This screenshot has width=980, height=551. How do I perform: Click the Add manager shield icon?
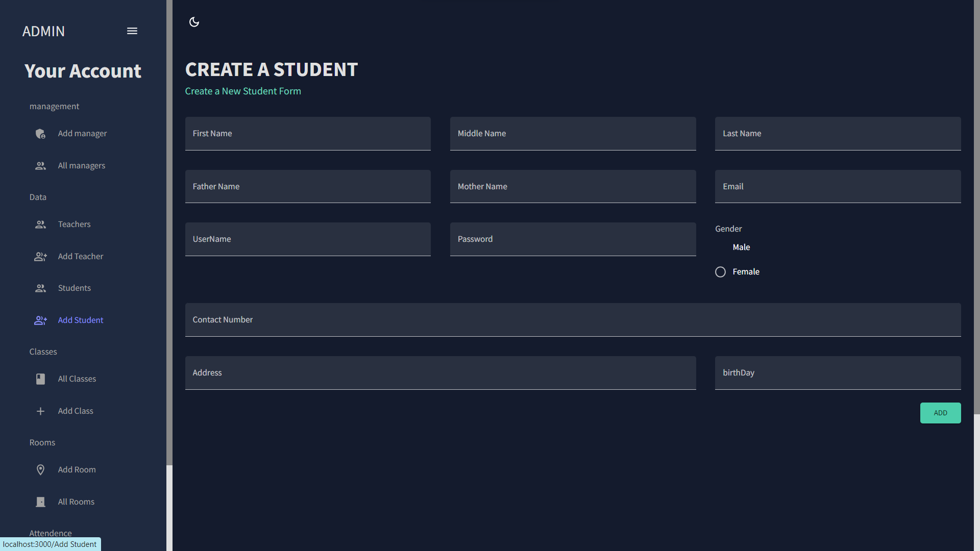40,134
